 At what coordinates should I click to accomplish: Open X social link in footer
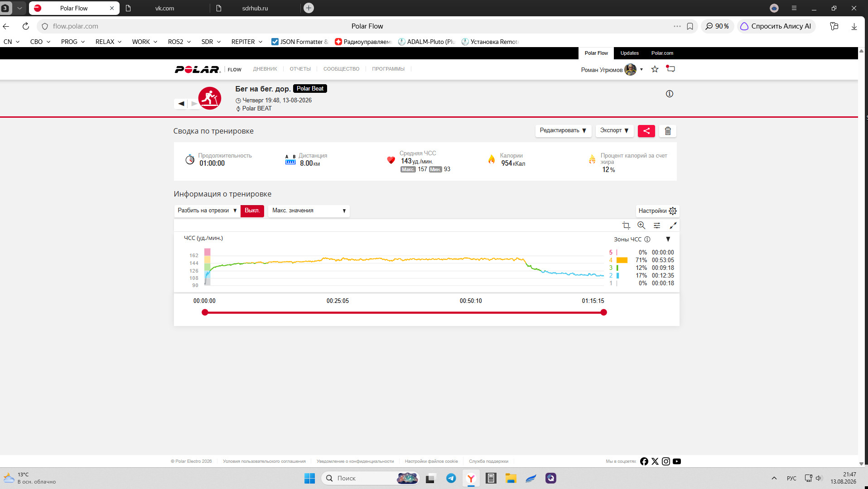tap(655, 461)
